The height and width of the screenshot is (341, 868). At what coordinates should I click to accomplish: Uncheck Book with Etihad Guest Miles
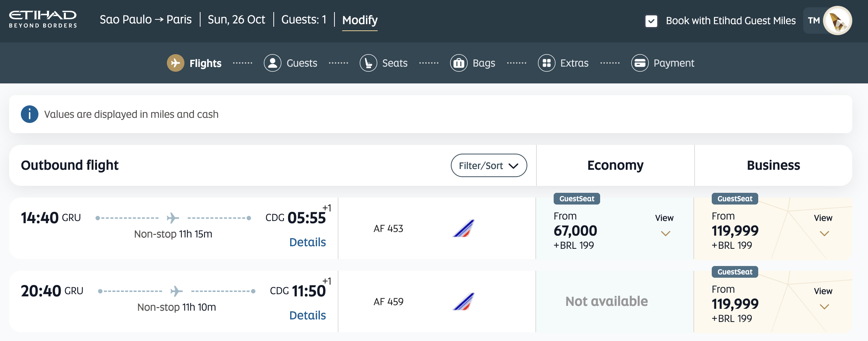651,21
